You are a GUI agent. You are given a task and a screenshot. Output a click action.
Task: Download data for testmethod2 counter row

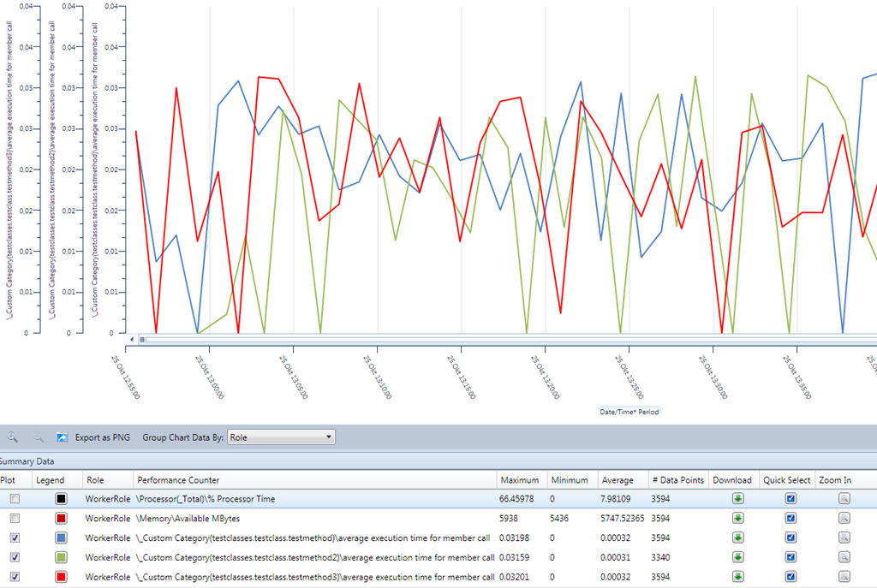pyautogui.click(x=737, y=557)
